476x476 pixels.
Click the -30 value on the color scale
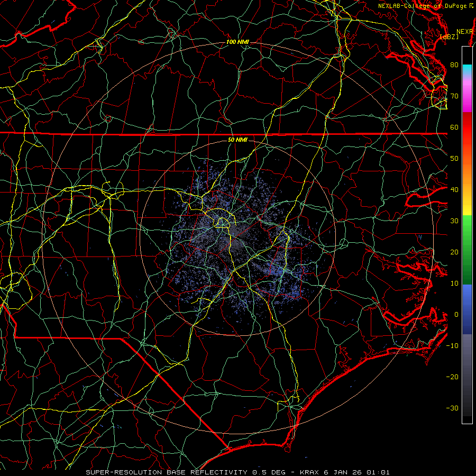452,408
